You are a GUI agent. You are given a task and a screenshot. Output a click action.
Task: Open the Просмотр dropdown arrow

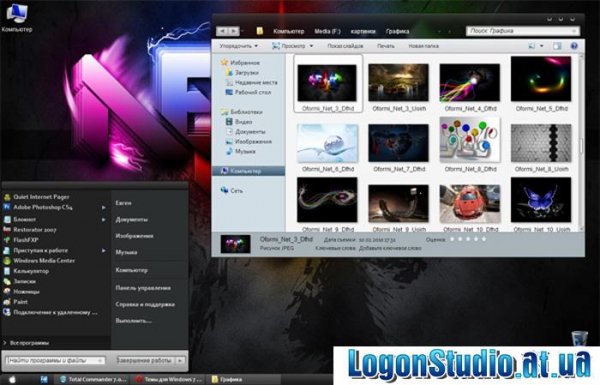click(x=311, y=46)
